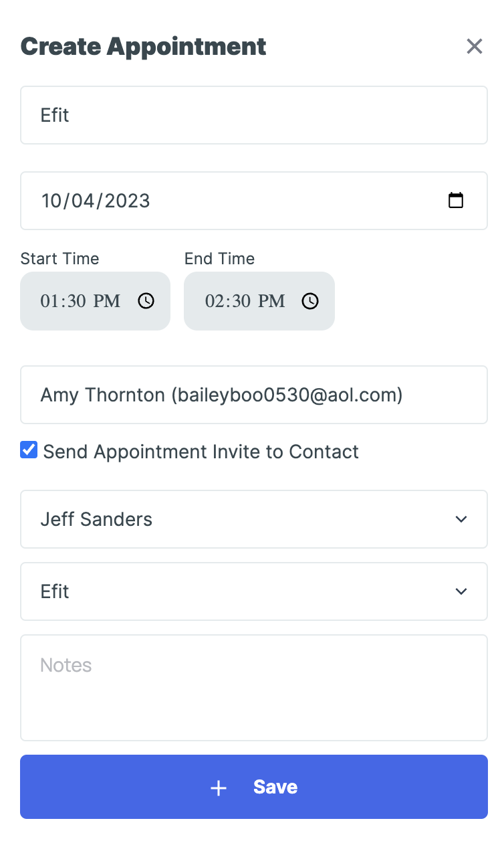The height and width of the screenshot is (843, 504).
Task: Click the Amy Thornton contact field
Action: [254, 395]
